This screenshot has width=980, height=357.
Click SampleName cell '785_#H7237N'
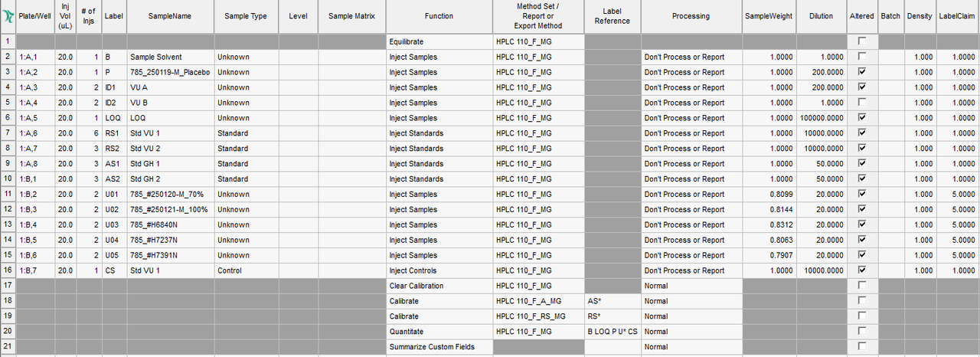click(171, 240)
